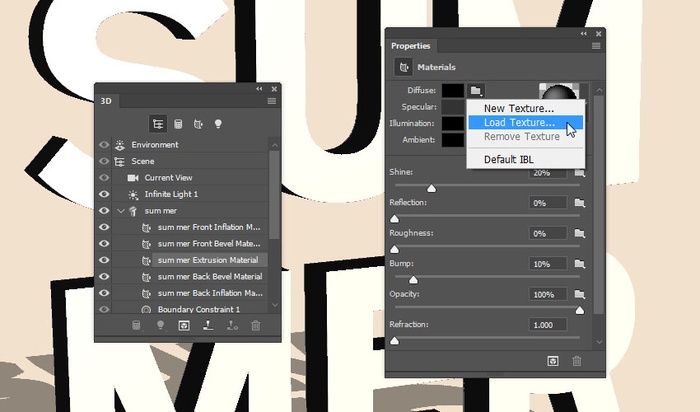Collapse the 3D panel with double arrows
Viewport: 700px width, 412px height.
point(259,89)
